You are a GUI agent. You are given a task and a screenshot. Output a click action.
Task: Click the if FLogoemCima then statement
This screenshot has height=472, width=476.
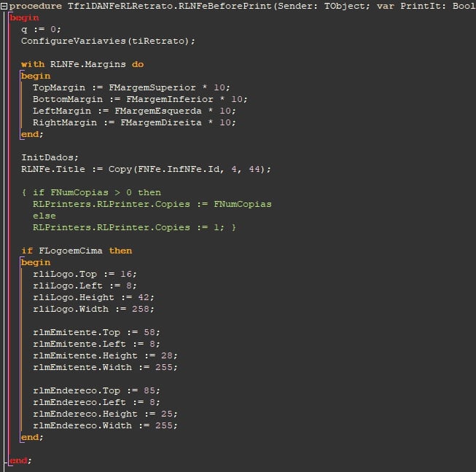(x=77, y=251)
